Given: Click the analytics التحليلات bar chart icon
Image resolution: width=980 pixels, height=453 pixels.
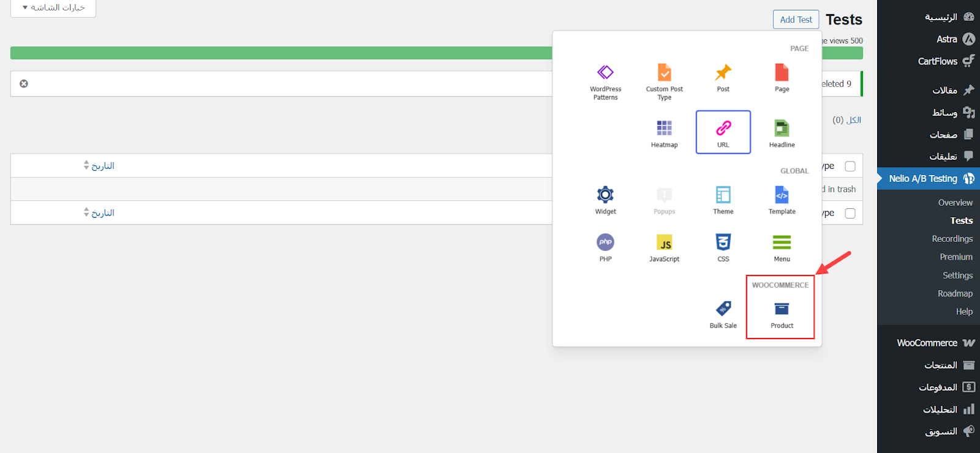Looking at the screenshot, I should point(968,409).
